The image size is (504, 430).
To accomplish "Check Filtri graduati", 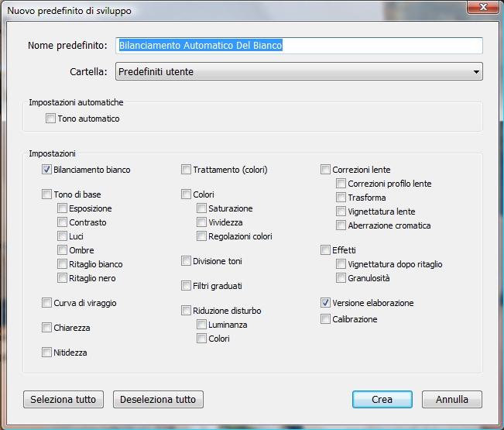I will click(x=186, y=286).
